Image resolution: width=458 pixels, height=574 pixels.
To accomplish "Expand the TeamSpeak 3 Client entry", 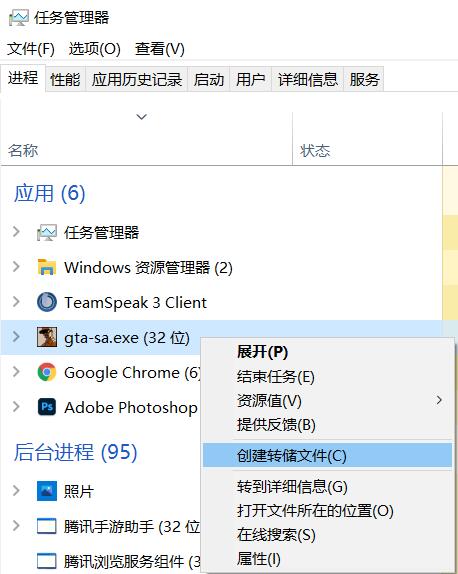I will pos(16,302).
